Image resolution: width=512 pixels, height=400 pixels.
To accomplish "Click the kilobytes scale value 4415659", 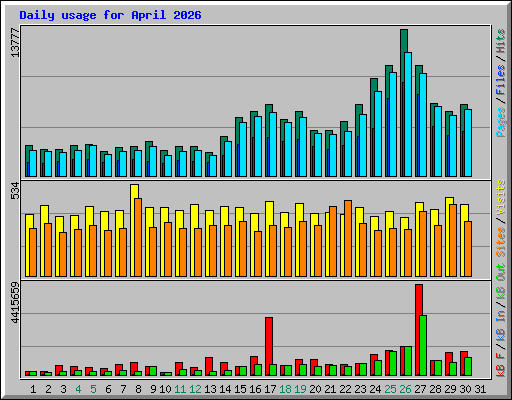I will [15, 303].
